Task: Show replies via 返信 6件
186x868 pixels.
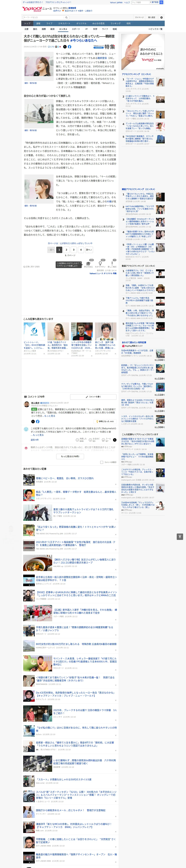Action: [x=34, y=440]
